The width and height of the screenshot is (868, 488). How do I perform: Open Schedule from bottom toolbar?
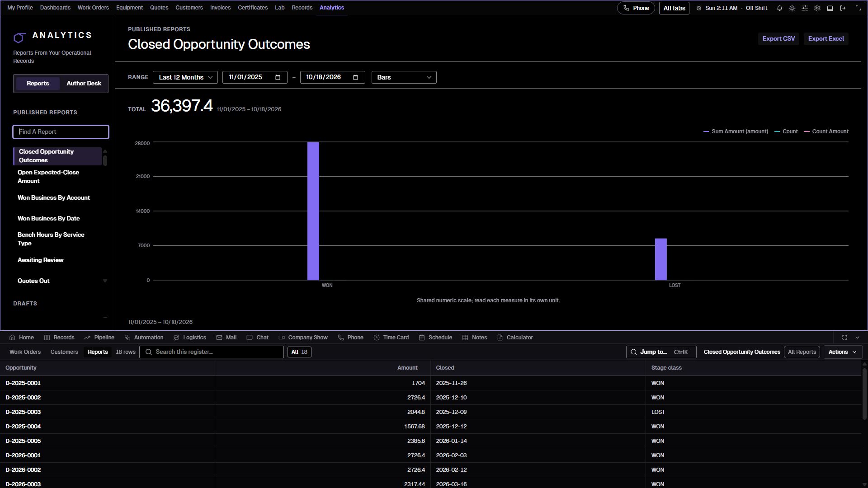click(435, 338)
